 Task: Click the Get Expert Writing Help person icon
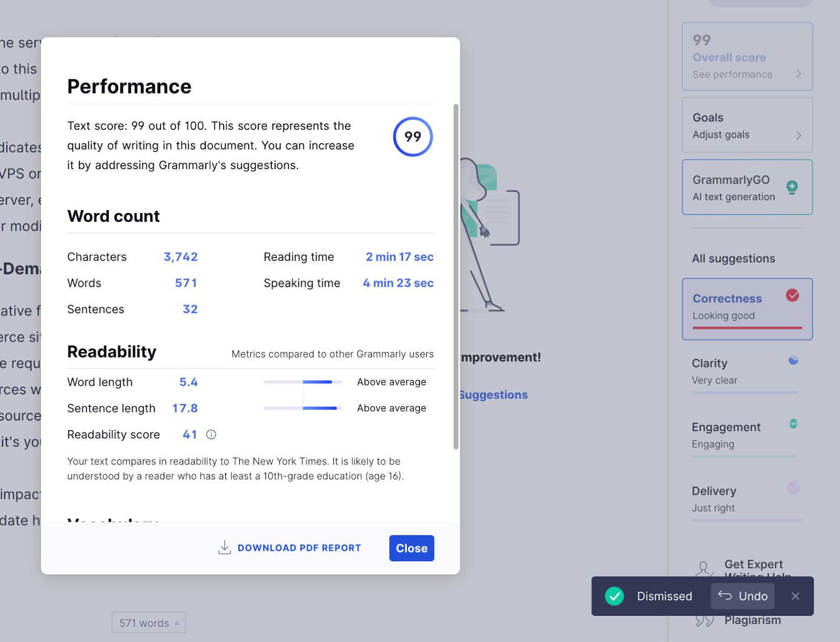(704, 569)
